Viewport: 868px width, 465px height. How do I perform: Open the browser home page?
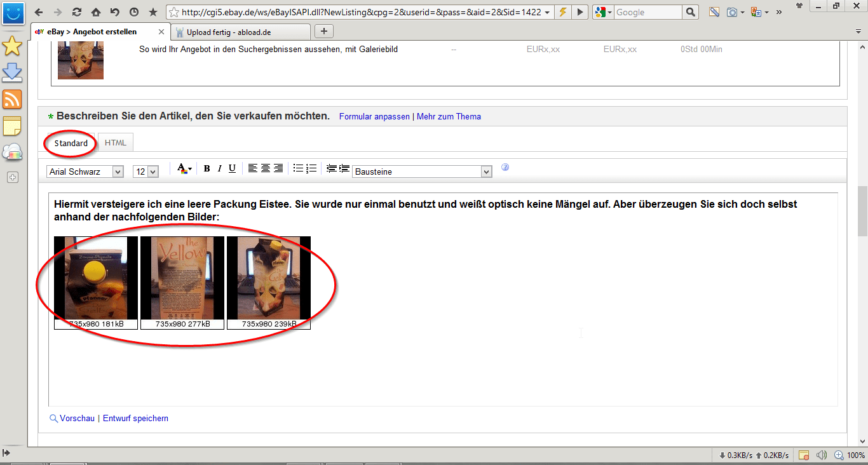(96, 12)
